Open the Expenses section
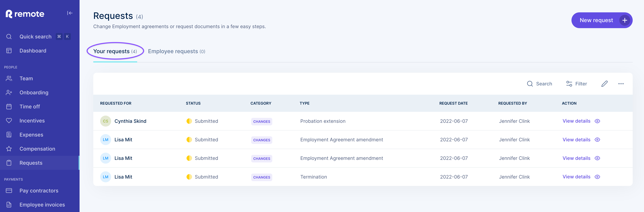 [x=31, y=134]
